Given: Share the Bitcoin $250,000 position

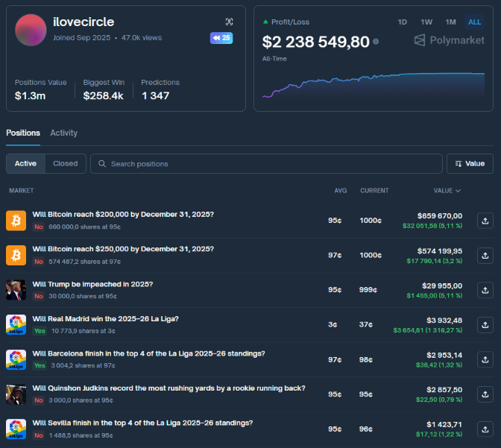Looking at the screenshot, I should 485,256.
